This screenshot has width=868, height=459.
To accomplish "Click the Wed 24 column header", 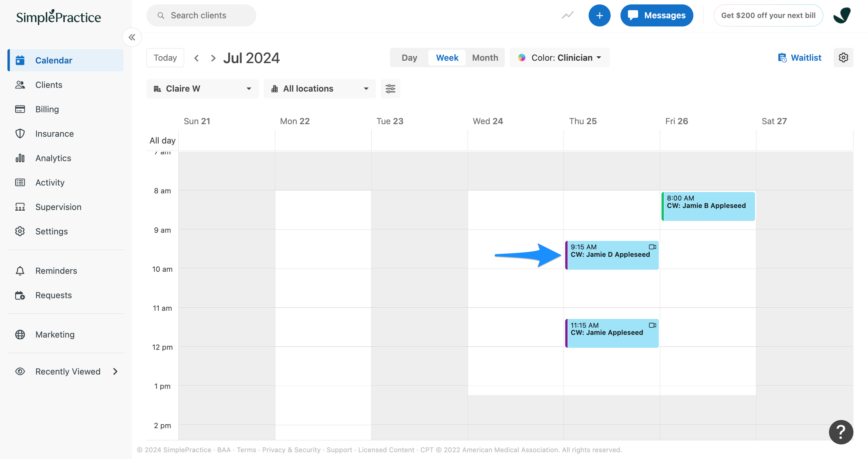I will pyautogui.click(x=488, y=121).
